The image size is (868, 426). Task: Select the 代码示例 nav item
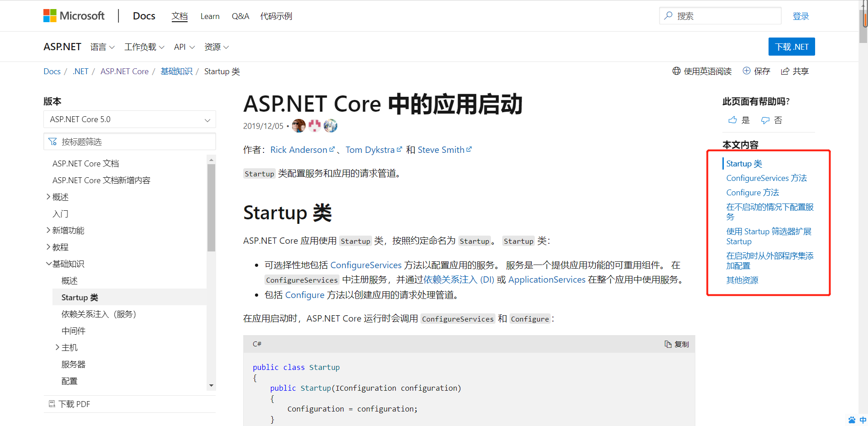point(276,16)
